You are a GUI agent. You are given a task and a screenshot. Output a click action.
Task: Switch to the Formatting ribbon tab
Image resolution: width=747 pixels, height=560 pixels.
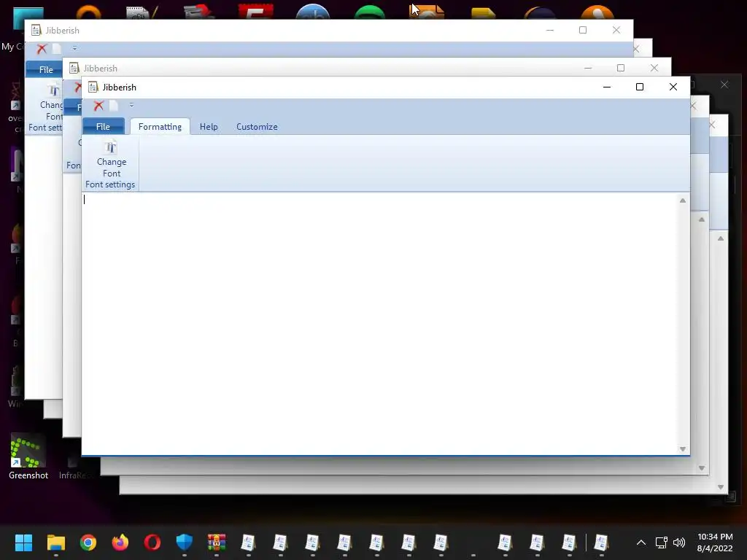160,127
